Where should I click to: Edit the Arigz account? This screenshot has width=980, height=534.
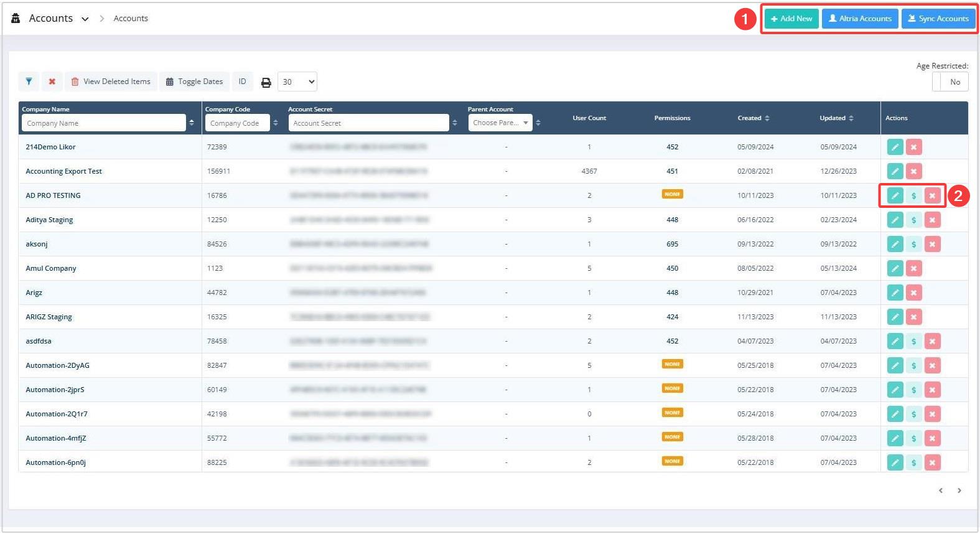[x=895, y=293]
